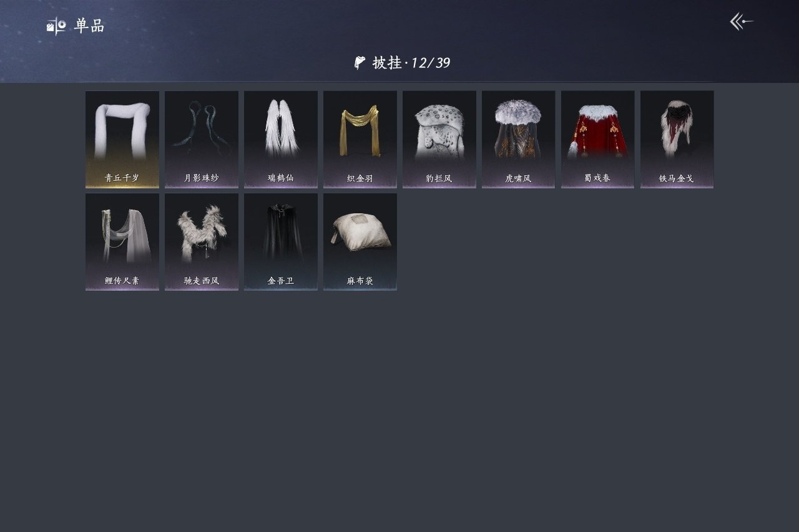Screen dimensions: 799x532
Task: Select the 蜀戏春 red cape
Action: point(598,139)
